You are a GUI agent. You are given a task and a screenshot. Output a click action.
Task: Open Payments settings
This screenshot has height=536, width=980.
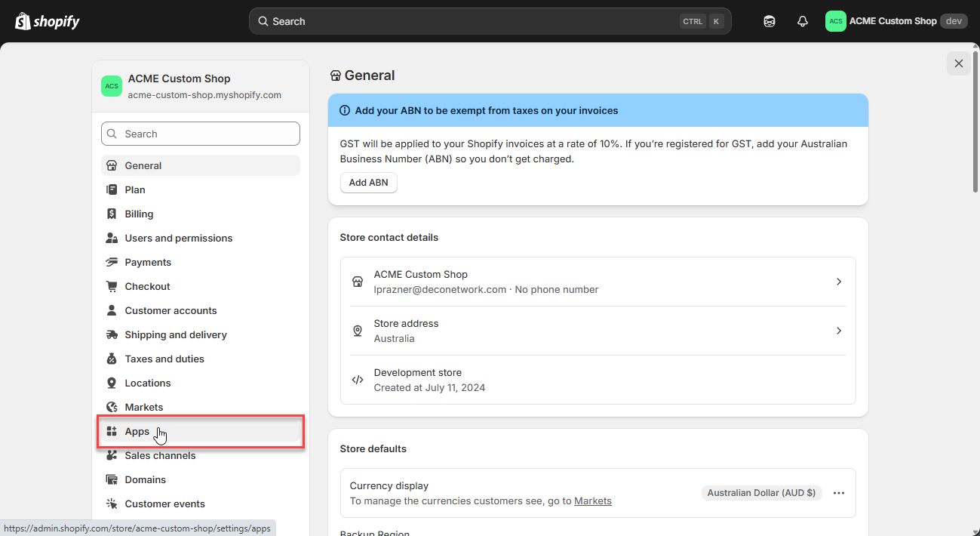click(201, 262)
